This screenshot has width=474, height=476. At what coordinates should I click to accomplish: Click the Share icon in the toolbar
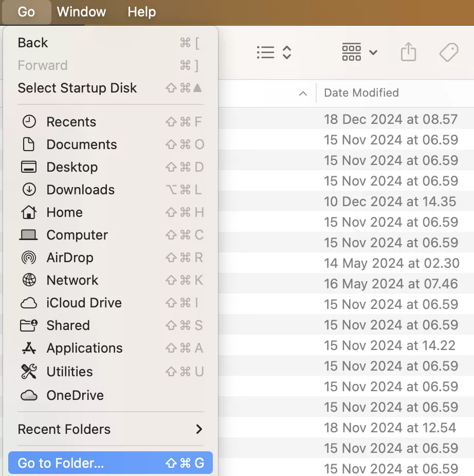pos(408,52)
